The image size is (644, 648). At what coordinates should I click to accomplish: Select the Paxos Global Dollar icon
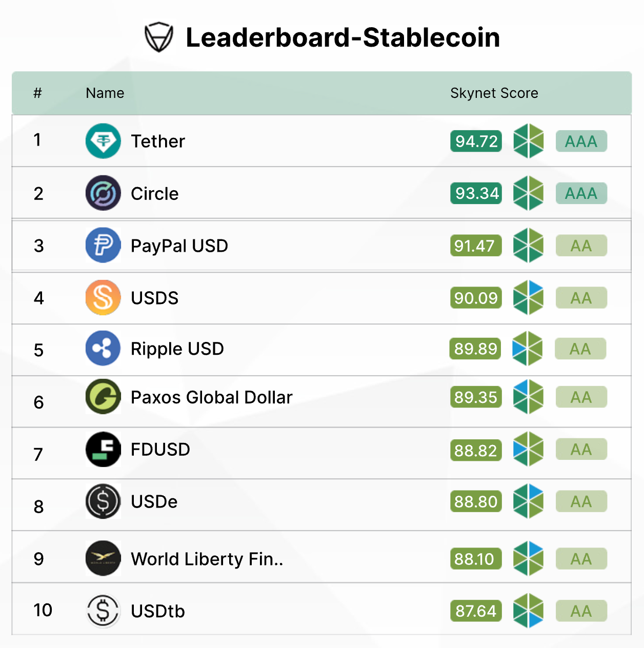(x=103, y=397)
